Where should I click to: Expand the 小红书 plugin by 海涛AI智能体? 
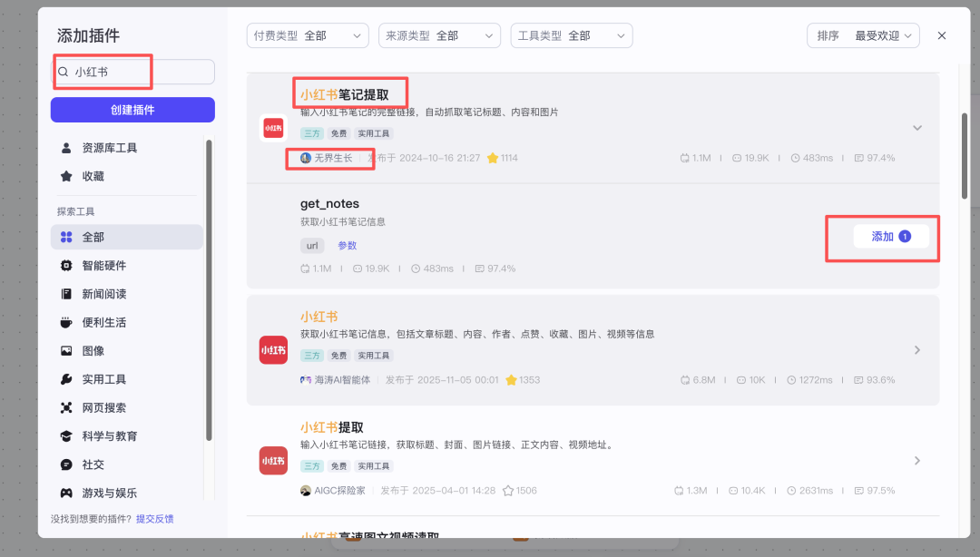click(917, 350)
